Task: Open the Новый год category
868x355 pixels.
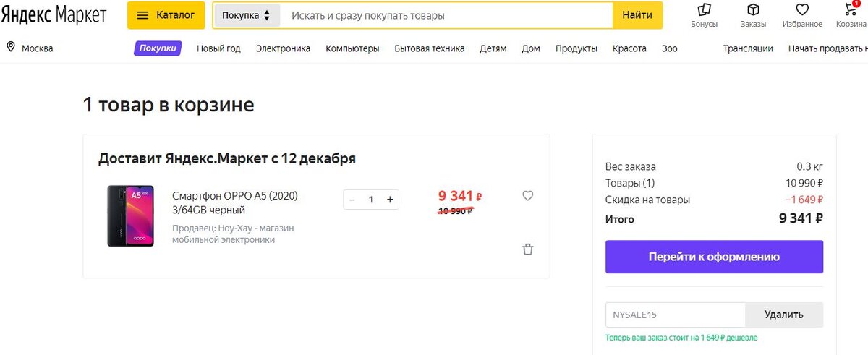Action: 218,48
